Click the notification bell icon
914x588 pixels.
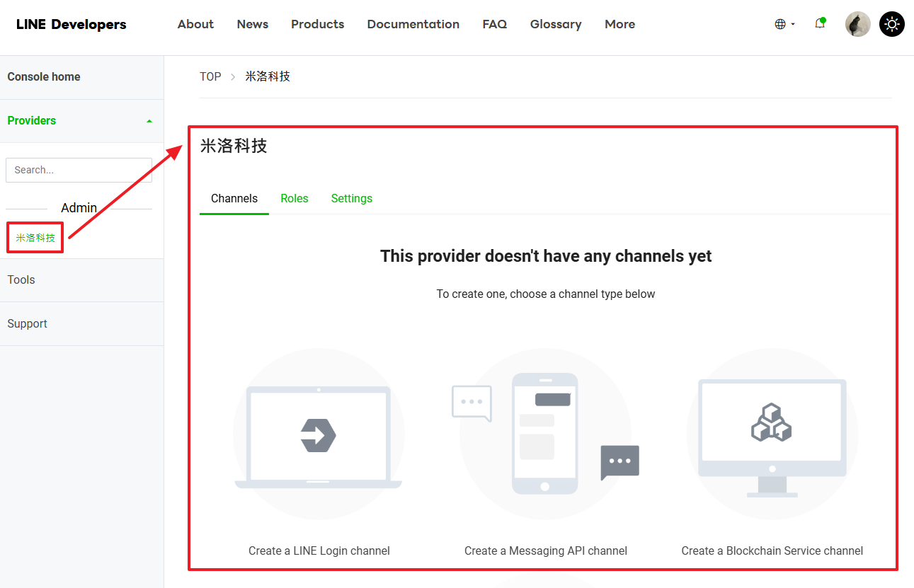820,24
